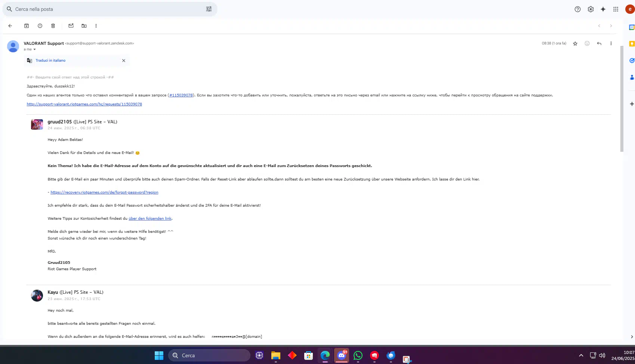The image size is (635, 364).
Task: Show hidden system tray icons
Action: point(581,355)
